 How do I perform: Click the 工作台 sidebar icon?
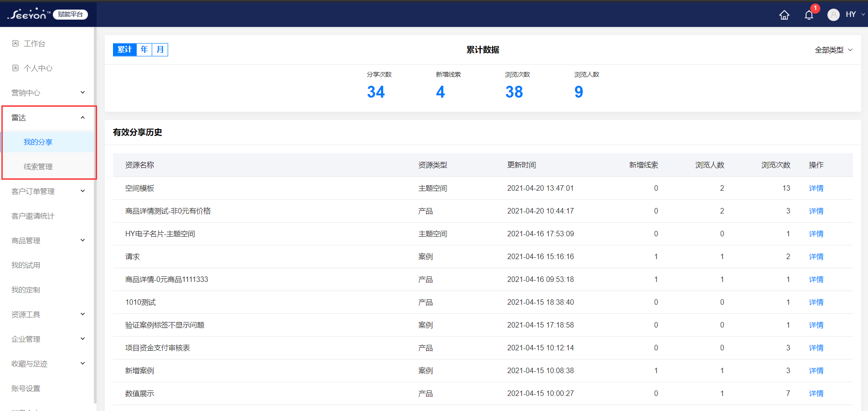pos(15,43)
